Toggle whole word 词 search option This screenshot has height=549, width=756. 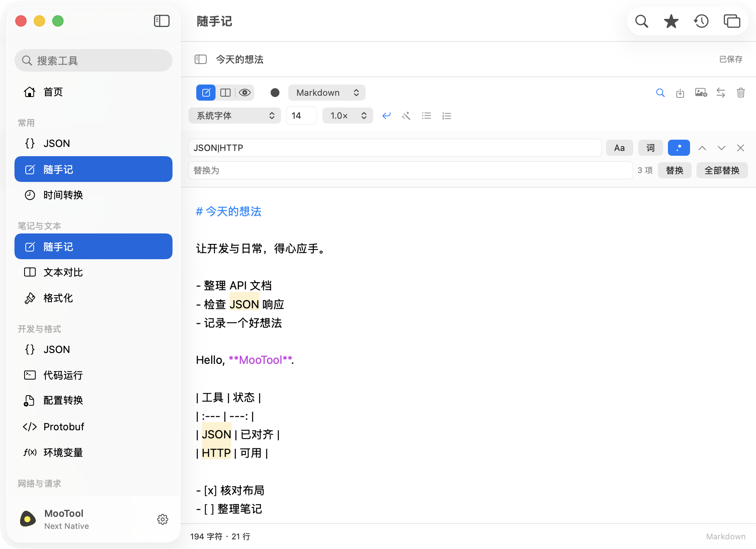(650, 148)
